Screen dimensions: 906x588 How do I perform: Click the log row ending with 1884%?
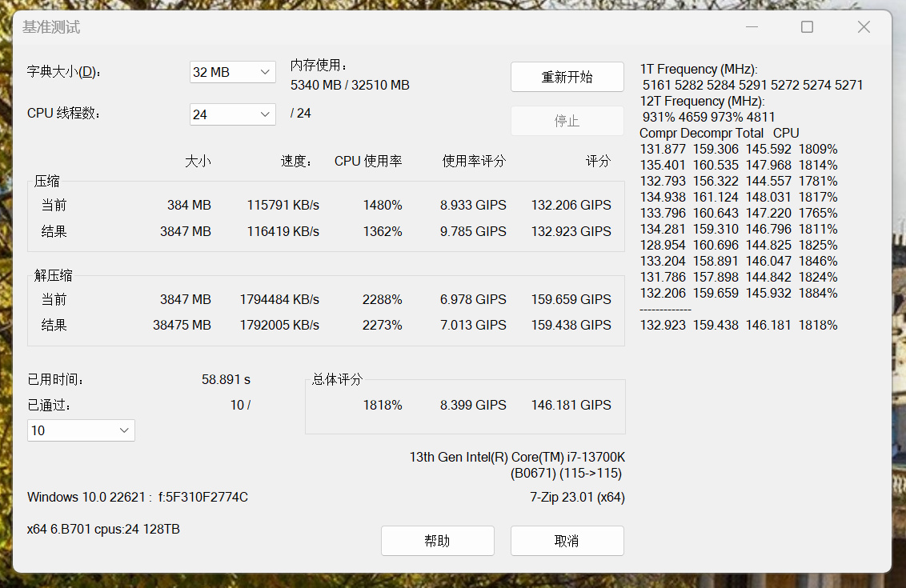(x=739, y=294)
